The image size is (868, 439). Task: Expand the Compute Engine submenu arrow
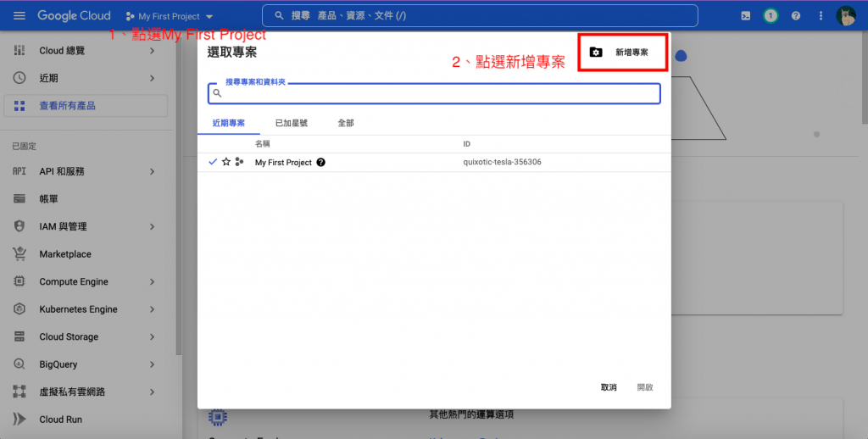(x=152, y=281)
